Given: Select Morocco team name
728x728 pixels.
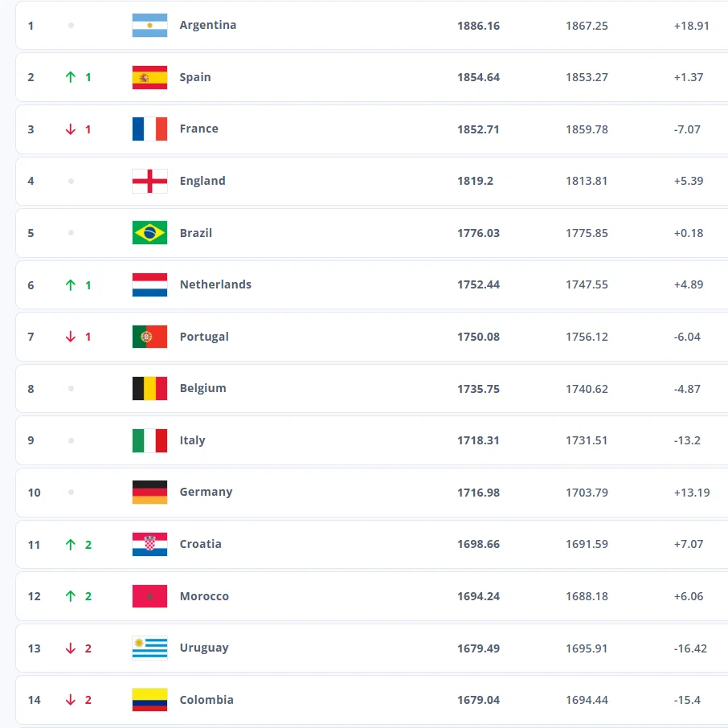Looking at the screenshot, I should 204,596.
